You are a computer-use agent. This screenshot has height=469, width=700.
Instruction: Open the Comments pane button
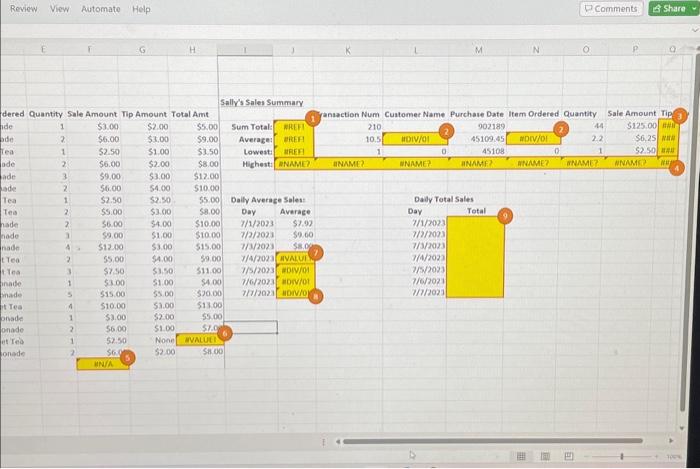tap(611, 8)
